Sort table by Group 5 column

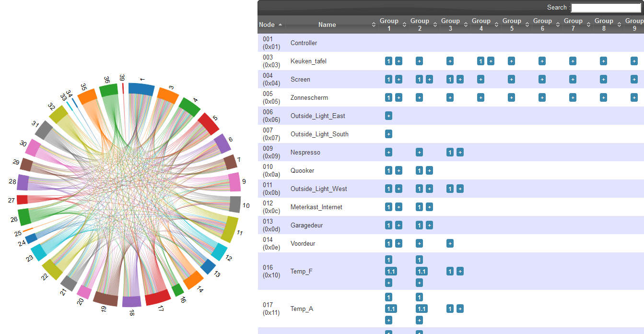pos(515,24)
